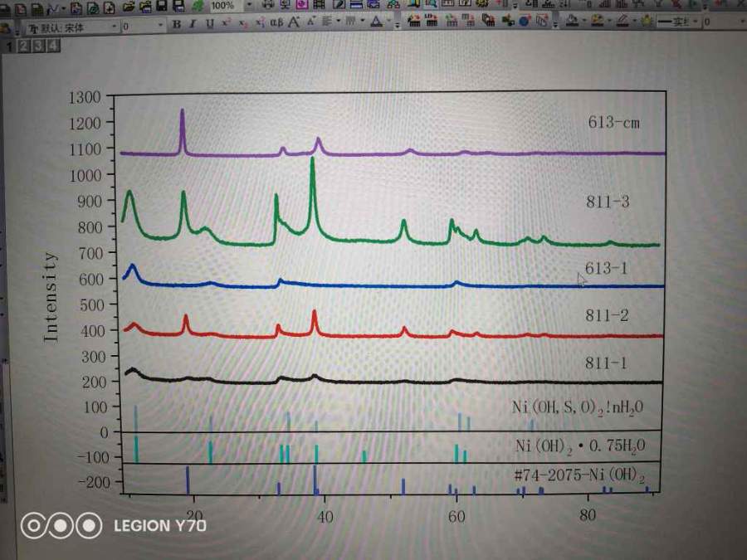This screenshot has height=560, width=747.
Task: Click the fill pattern color icon
Action: coord(598,21)
